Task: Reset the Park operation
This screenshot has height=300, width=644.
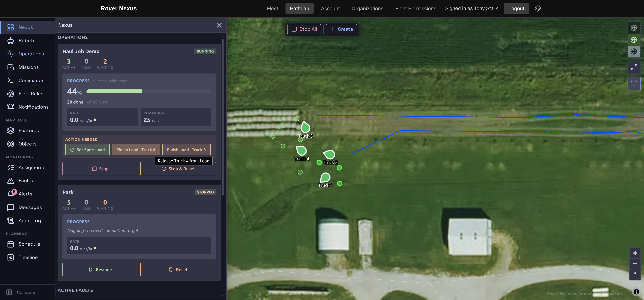Action: coord(178,269)
